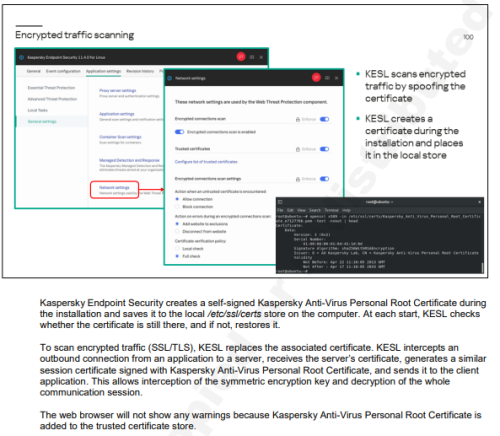Open the guide icon beside the policy window close button
This screenshot has width=500, height=436.
pyautogui.click(x=252, y=57)
